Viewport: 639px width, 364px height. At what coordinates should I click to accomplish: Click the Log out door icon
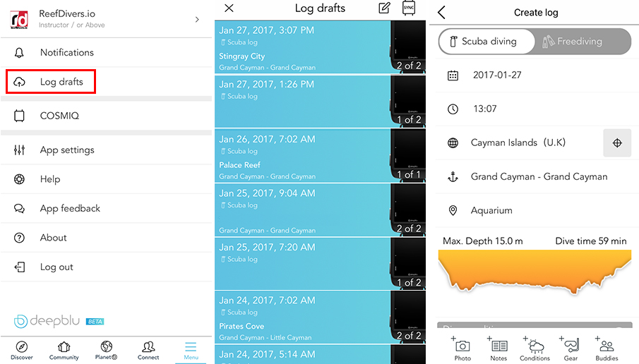coord(19,267)
